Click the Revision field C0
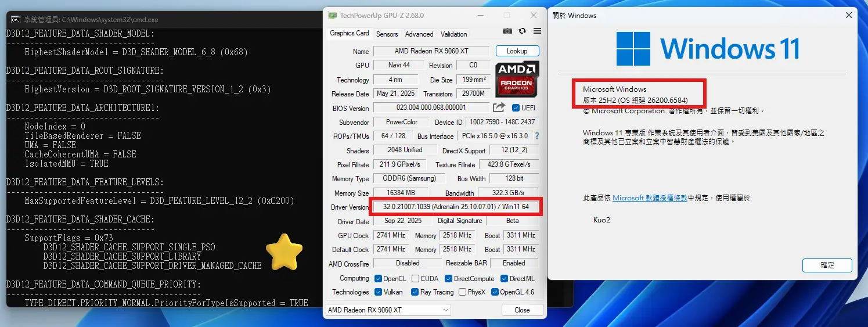The image size is (868, 327). click(473, 65)
